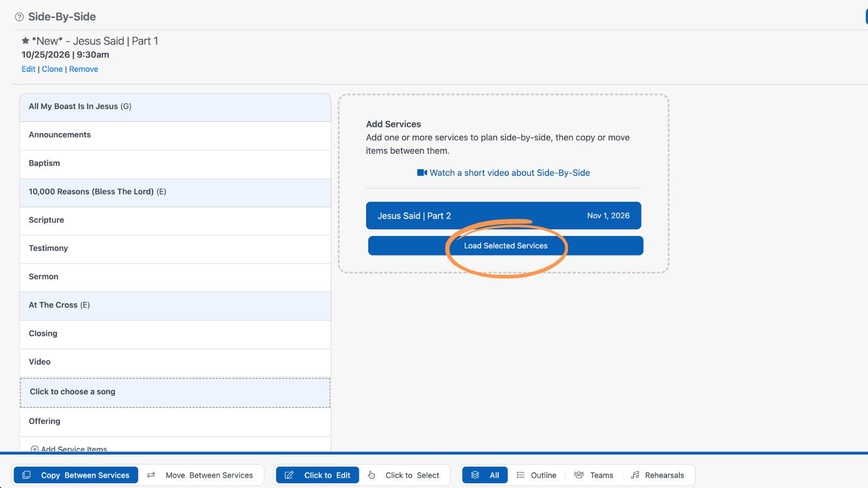The image size is (868, 488).
Task: Select the Jesus Said | Part 2 service
Action: click(x=503, y=216)
